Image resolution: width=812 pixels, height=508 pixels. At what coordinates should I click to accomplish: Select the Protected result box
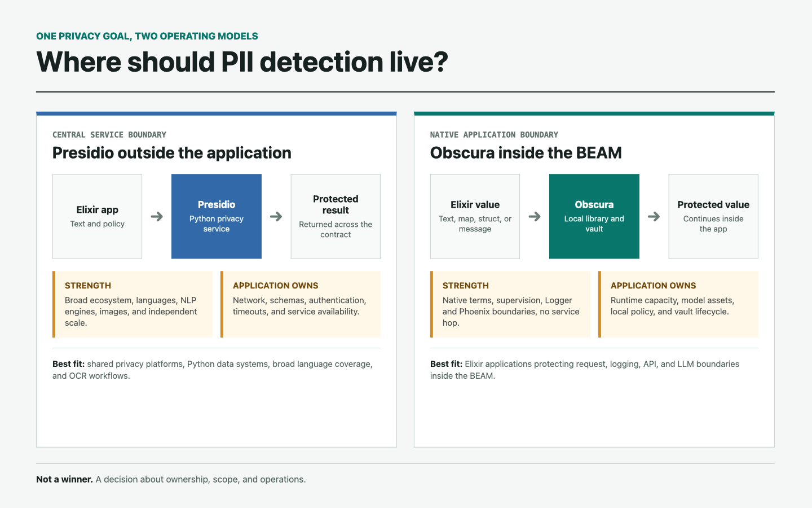(x=336, y=216)
